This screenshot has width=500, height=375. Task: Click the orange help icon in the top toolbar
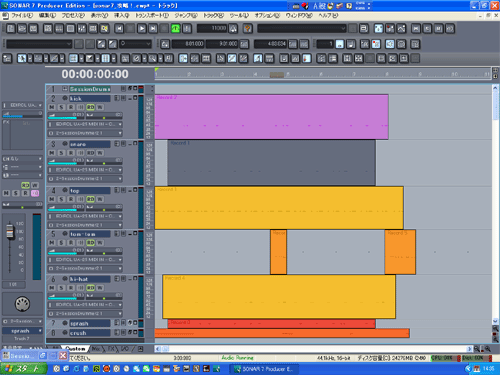pos(248,29)
